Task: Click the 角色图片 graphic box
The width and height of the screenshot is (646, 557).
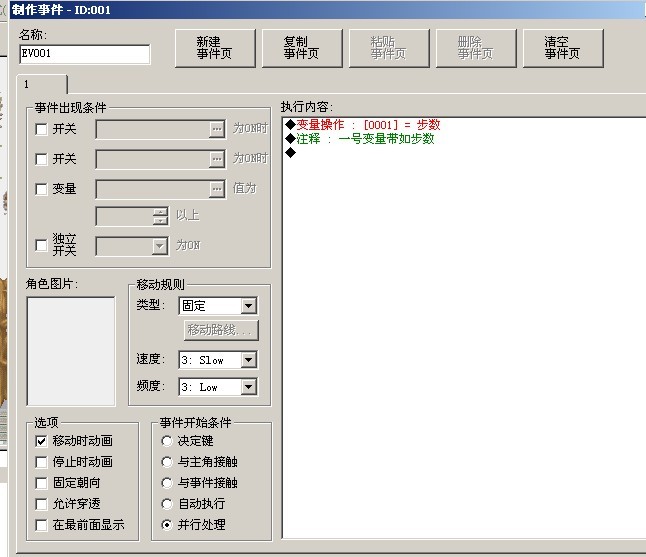Action: [x=71, y=351]
